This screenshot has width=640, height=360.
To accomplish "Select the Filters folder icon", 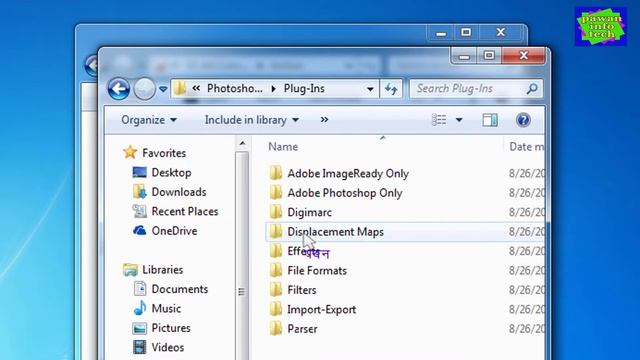I will coord(276,290).
